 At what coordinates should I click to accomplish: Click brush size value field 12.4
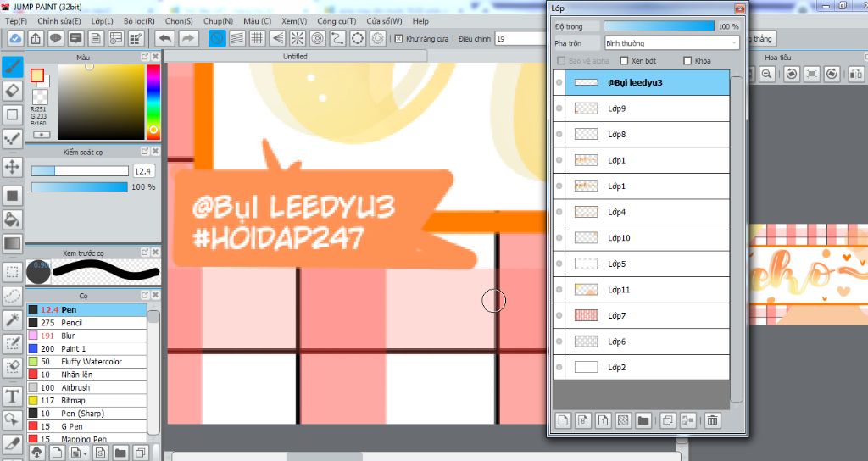143,171
